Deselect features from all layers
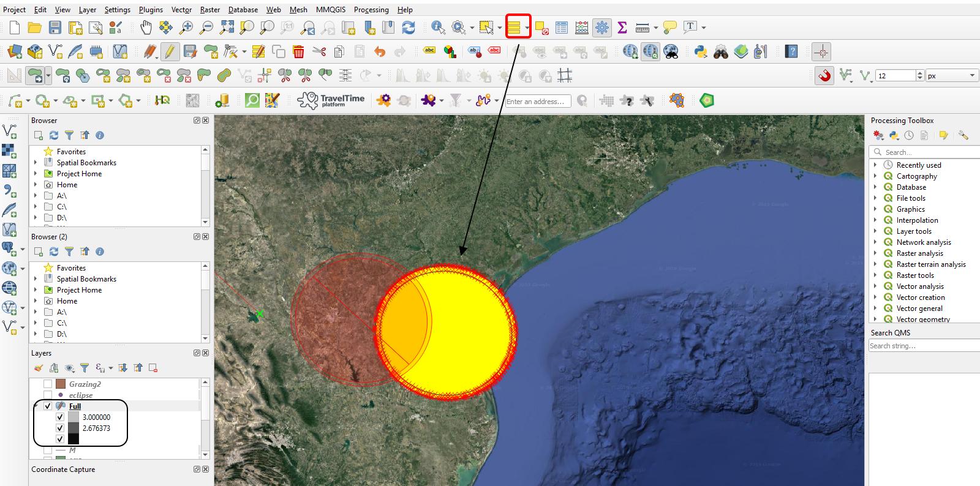The height and width of the screenshot is (486, 980). [x=541, y=28]
